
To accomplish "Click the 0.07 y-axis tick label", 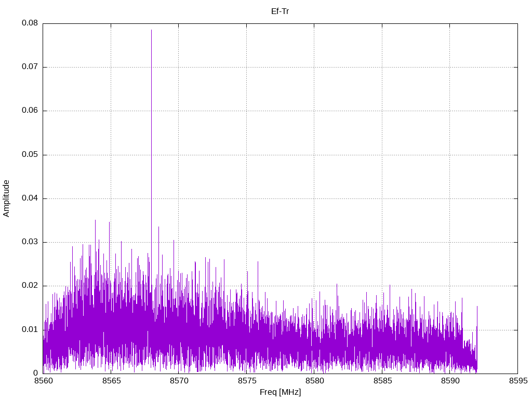I will [30, 67].
